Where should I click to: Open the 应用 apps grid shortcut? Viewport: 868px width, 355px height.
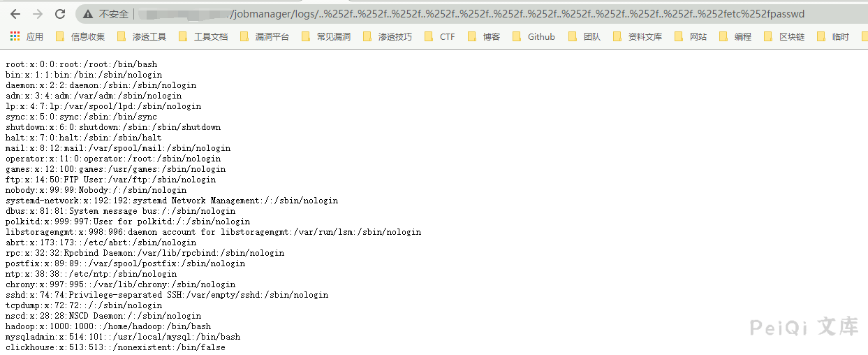coord(27,37)
